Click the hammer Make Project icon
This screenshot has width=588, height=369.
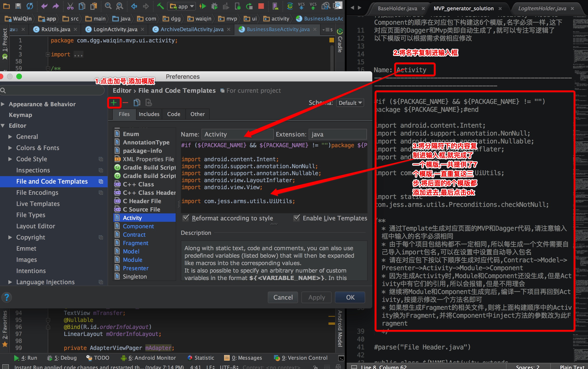click(x=160, y=6)
